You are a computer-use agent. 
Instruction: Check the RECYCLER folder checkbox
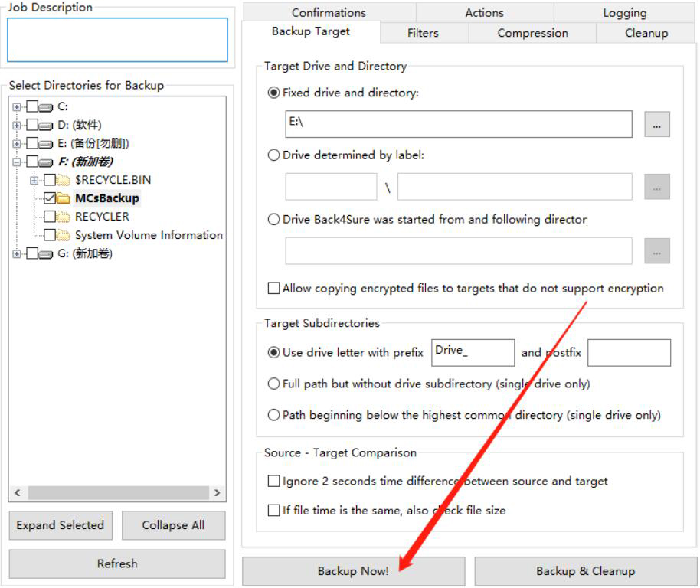(x=50, y=217)
